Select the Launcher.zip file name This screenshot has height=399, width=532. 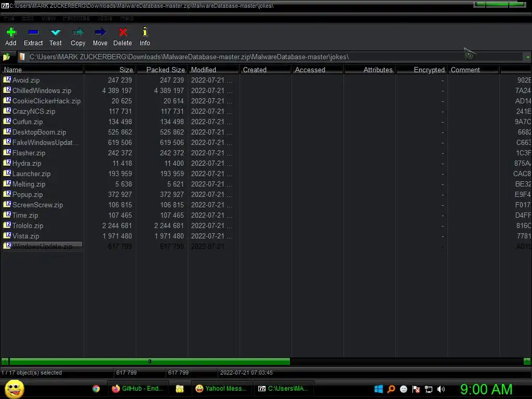(x=32, y=174)
